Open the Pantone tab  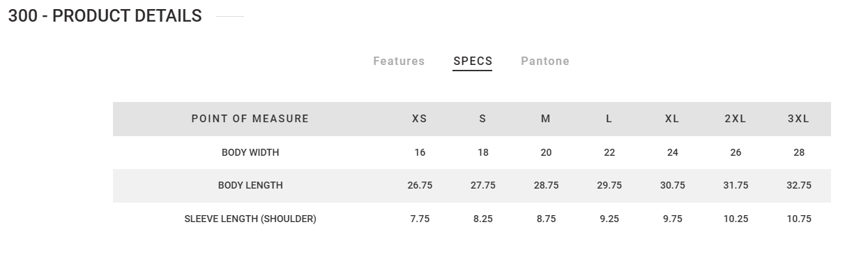tap(545, 61)
